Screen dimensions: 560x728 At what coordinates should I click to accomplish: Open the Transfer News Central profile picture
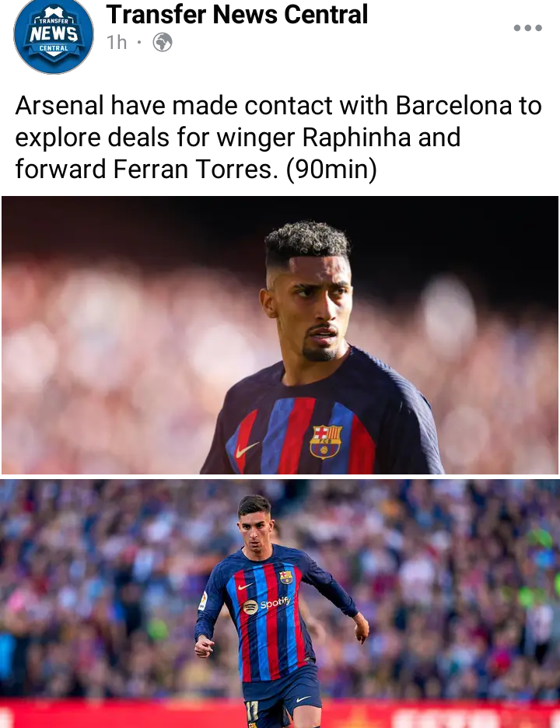pyautogui.click(x=54, y=36)
